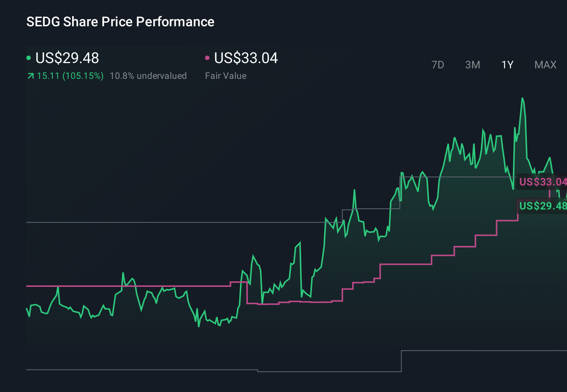Click the green upward trend arrow icon
Screen dimensions: 567x392
pos(30,75)
